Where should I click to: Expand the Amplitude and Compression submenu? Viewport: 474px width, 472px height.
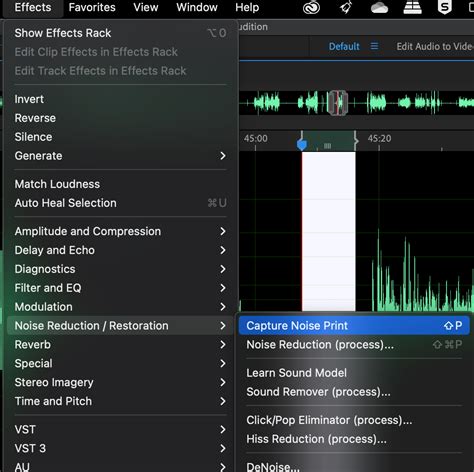click(x=120, y=231)
